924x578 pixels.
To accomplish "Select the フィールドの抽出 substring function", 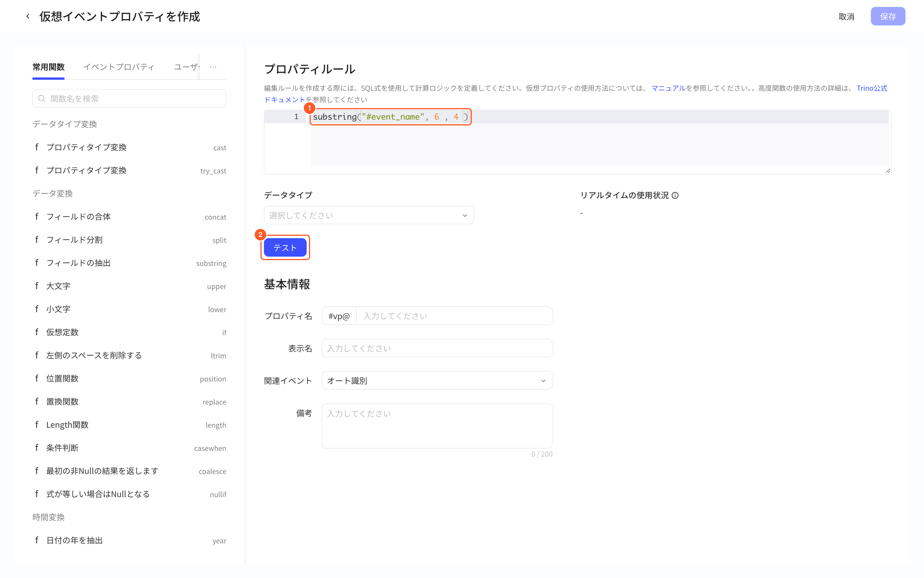I will 129,263.
